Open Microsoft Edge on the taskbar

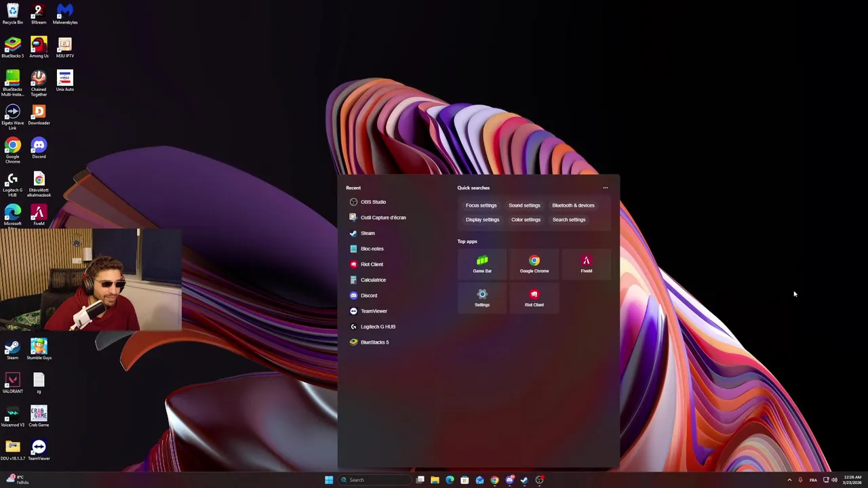(x=450, y=480)
